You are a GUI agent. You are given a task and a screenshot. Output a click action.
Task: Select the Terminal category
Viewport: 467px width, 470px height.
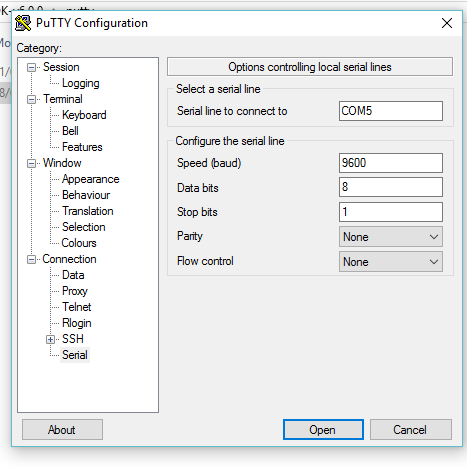point(63,99)
